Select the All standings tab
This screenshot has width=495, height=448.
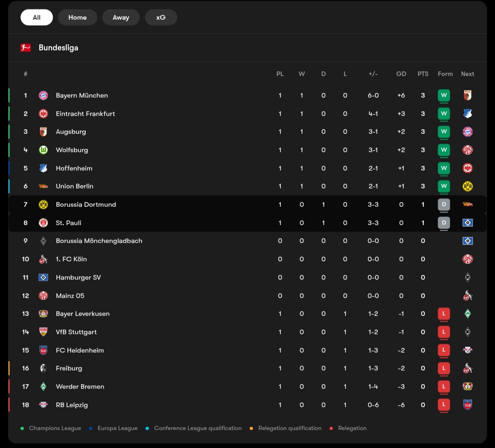[37, 17]
